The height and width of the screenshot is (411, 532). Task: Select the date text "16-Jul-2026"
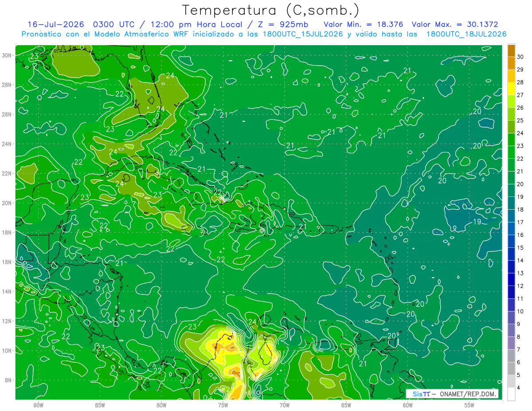(x=55, y=24)
